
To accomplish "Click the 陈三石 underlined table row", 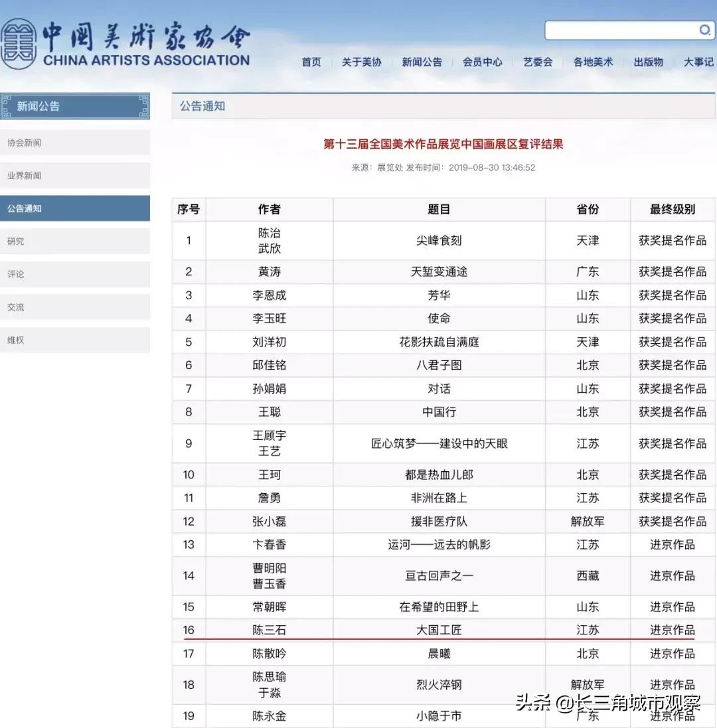I will click(x=438, y=629).
